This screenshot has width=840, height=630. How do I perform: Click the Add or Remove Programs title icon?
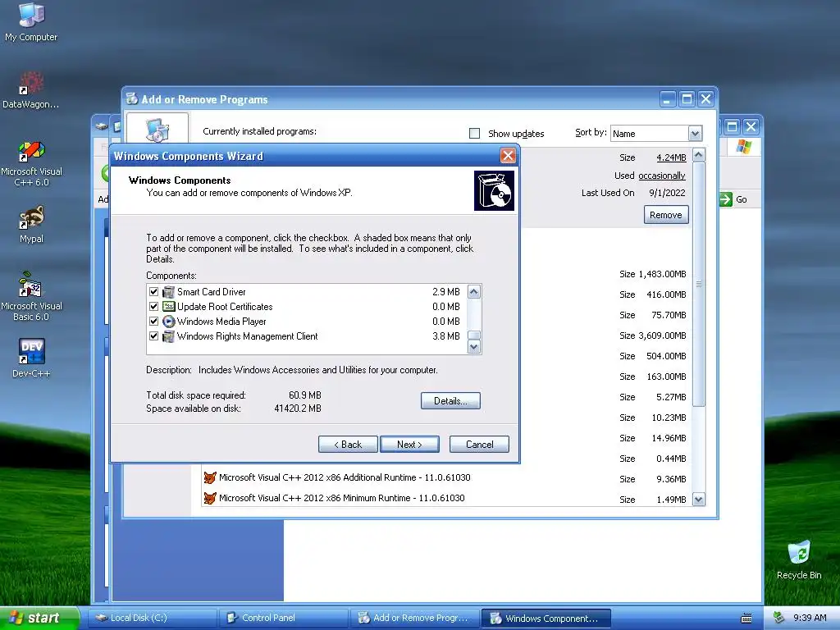coord(132,98)
